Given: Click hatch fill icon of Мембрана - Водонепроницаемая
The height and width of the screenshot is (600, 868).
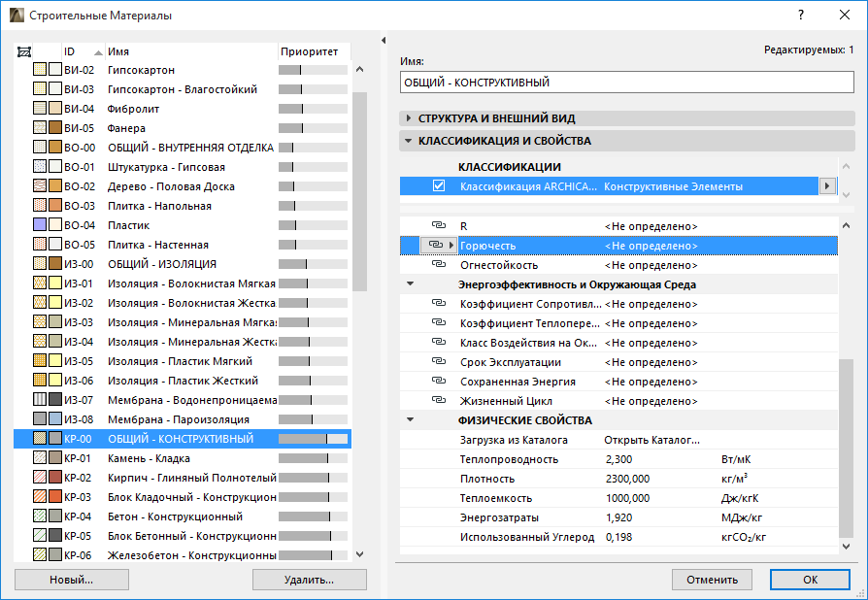Looking at the screenshot, I should (39, 399).
